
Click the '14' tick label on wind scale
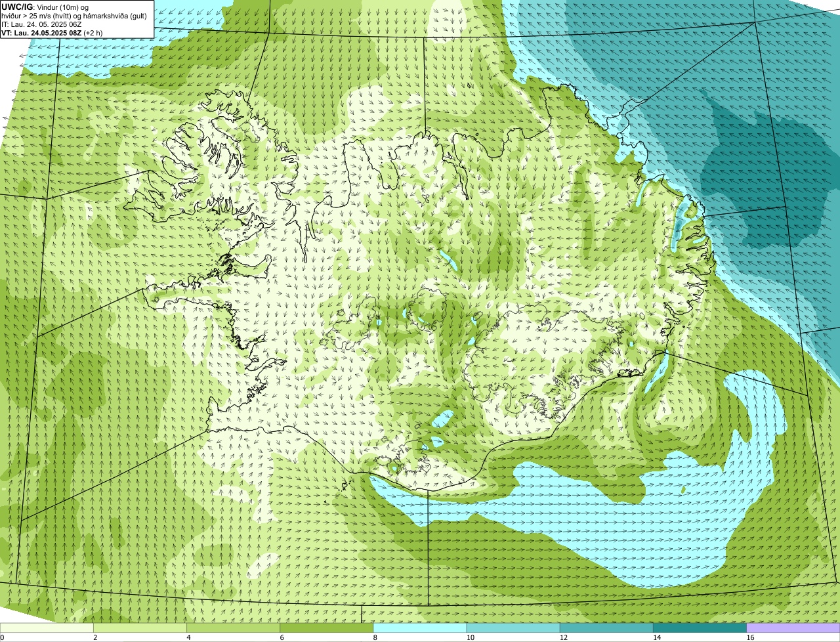point(657,637)
